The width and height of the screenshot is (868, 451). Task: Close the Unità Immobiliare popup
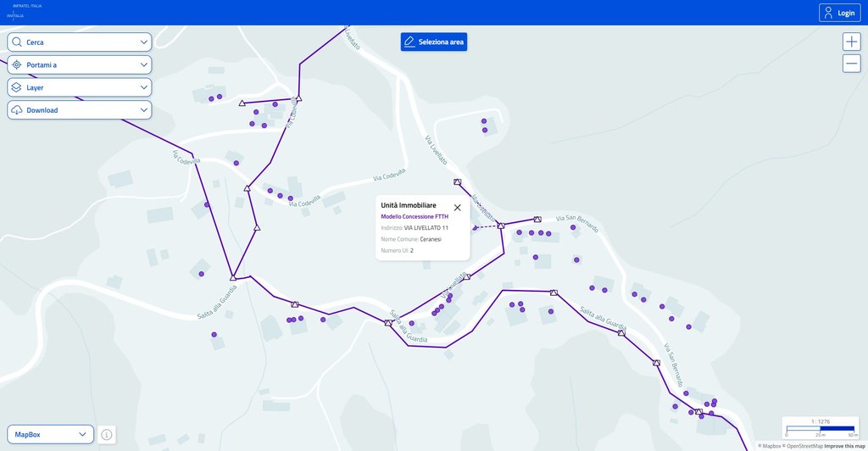click(458, 207)
